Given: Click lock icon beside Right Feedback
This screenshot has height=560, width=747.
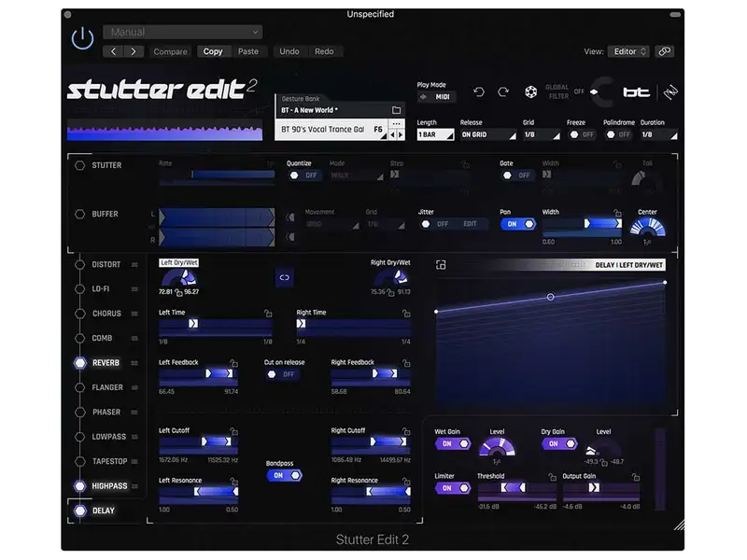Looking at the screenshot, I should point(406,363).
